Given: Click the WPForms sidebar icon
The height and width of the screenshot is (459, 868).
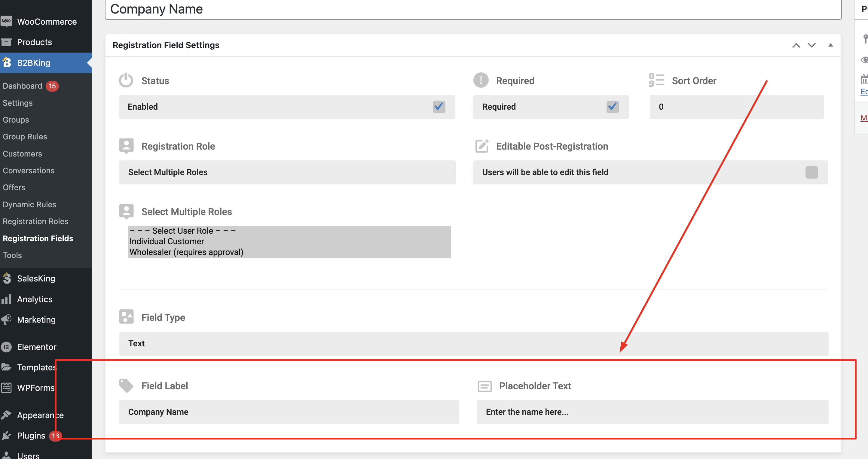Looking at the screenshot, I should pyautogui.click(x=6, y=388).
